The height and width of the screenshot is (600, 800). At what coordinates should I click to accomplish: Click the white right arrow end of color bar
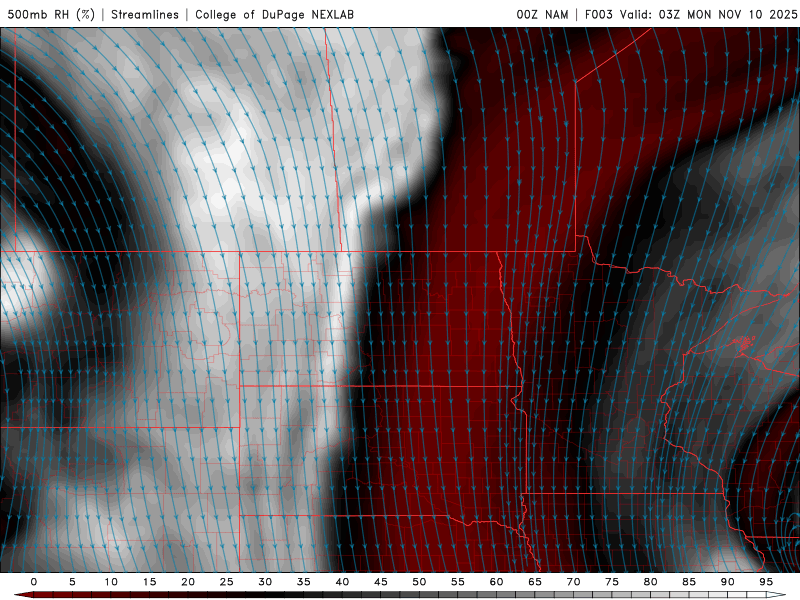coord(776,595)
